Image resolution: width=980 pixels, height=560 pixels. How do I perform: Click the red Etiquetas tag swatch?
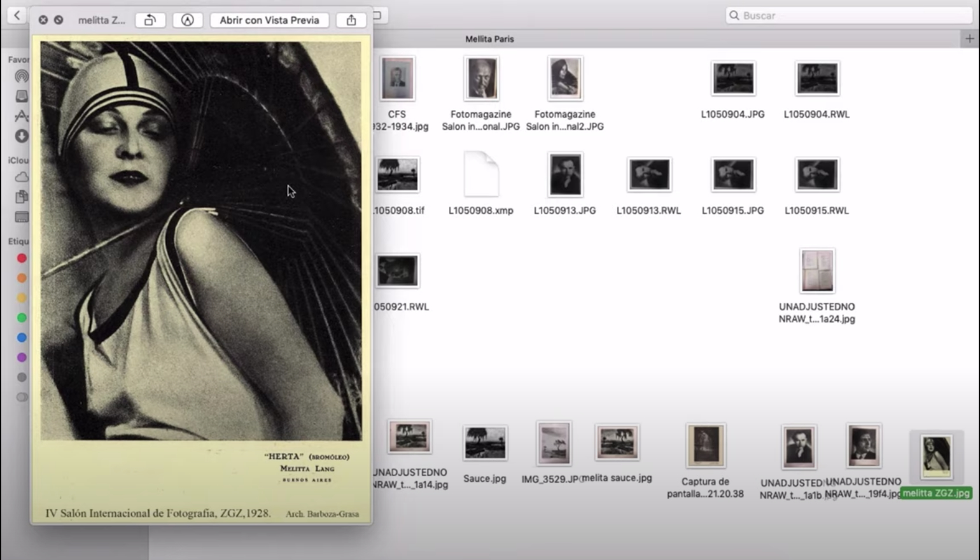coord(21,258)
